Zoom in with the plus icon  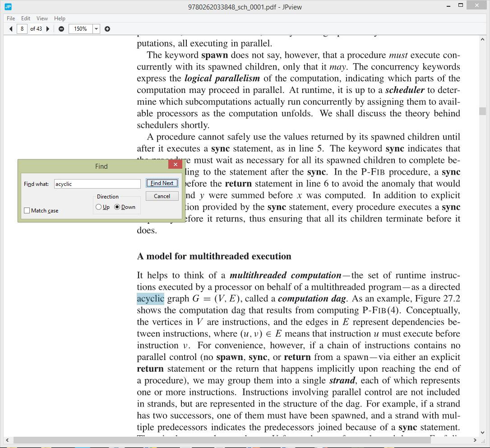coord(107,29)
